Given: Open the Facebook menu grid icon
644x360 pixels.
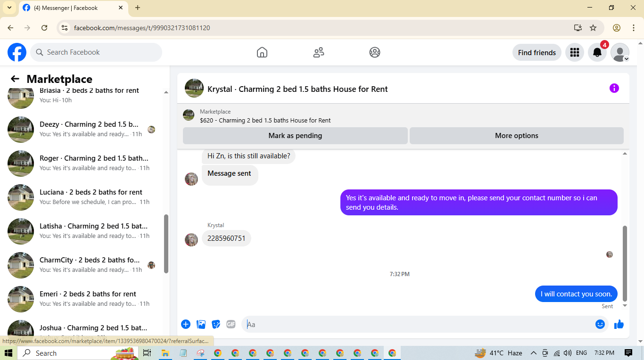Looking at the screenshot, I should [574, 52].
